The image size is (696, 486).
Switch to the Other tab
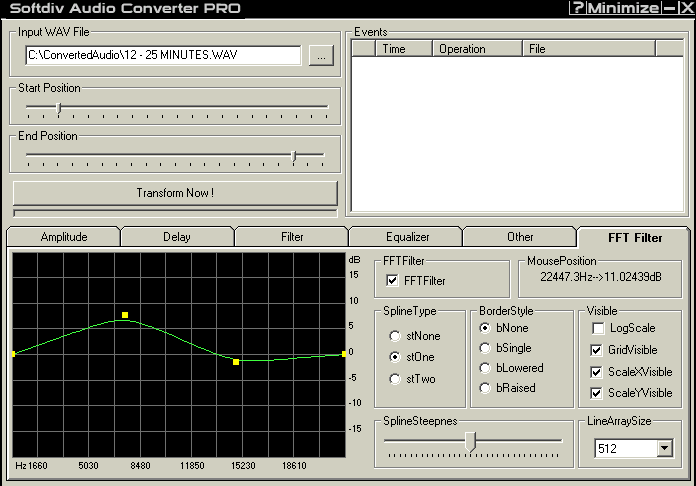tap(520, 237)
